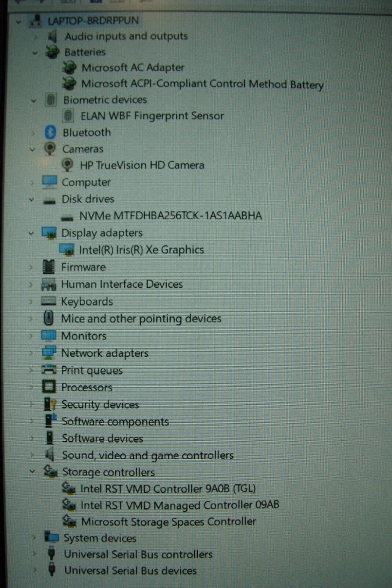Screen dimensions: 392x588
Task: Click the Bluetooth category icon
Action: [50, 132]
